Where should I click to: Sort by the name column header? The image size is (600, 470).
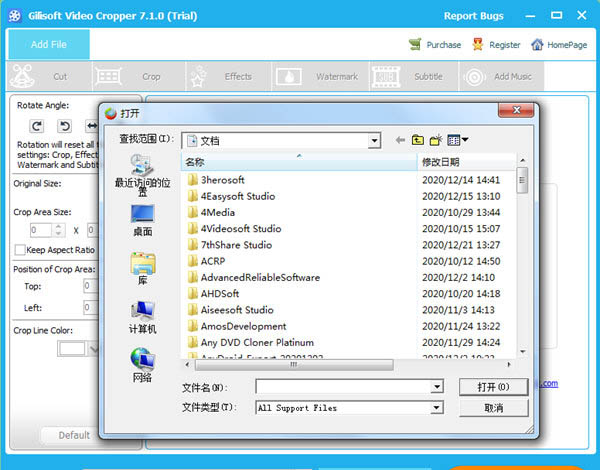tap(298, 162)
